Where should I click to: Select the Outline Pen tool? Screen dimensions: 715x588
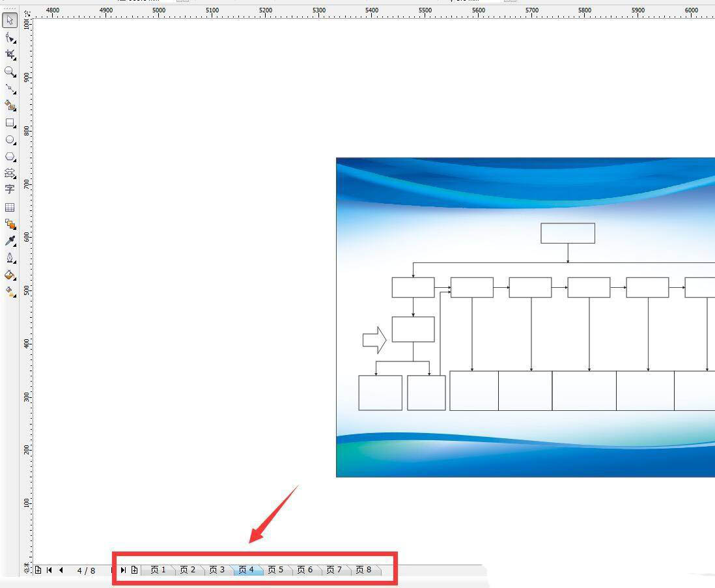coord(10,258)
